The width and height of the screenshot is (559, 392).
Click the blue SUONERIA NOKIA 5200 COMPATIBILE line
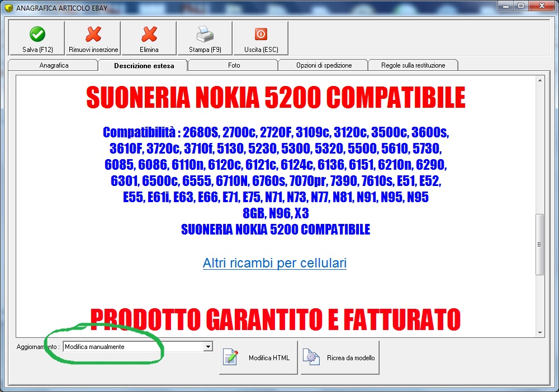(x=276, y=230)
